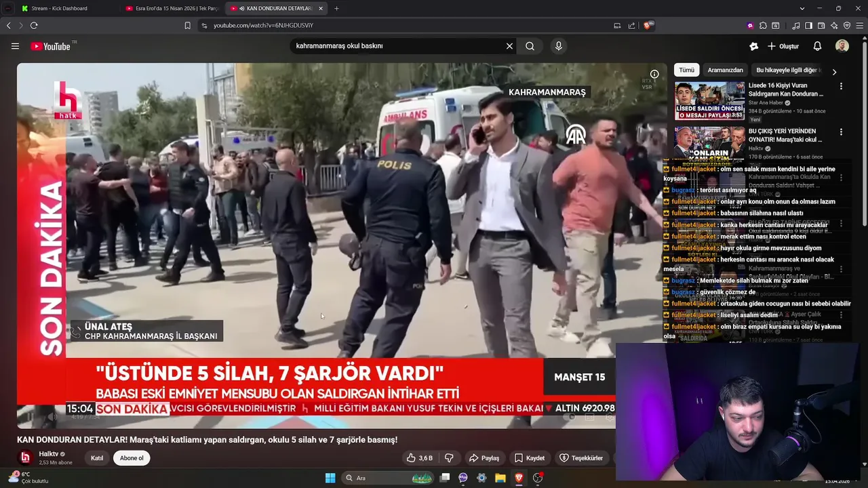Open taskbar weather widget 6°C
868x488 pixels.
(27, 478)
